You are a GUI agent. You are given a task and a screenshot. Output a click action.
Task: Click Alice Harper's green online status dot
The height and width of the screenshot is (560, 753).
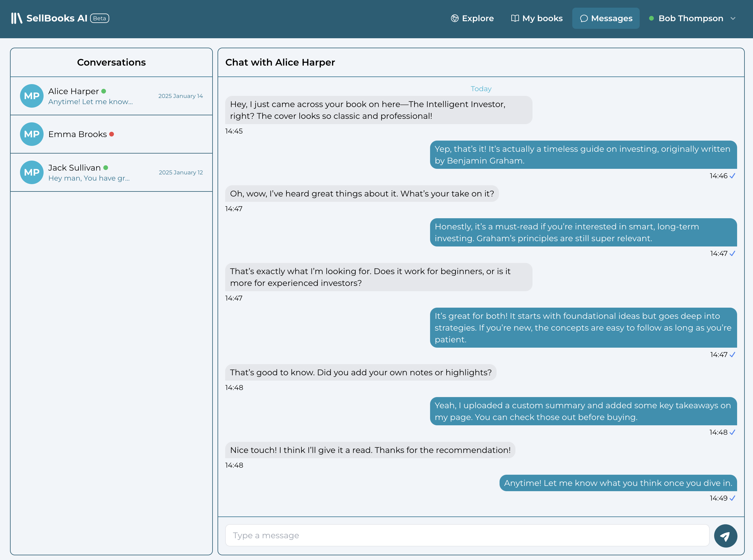pyautogui.click(x=104, y=91)
